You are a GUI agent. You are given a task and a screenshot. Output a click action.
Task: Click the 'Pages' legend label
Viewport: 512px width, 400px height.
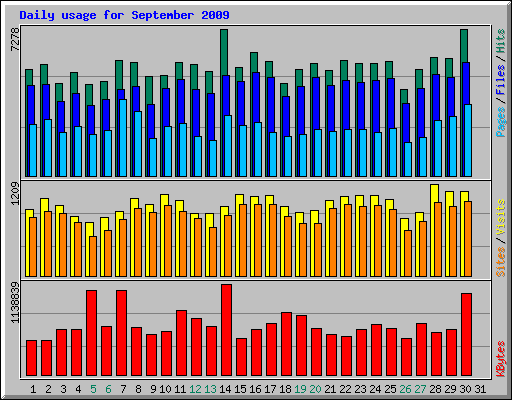501,122
